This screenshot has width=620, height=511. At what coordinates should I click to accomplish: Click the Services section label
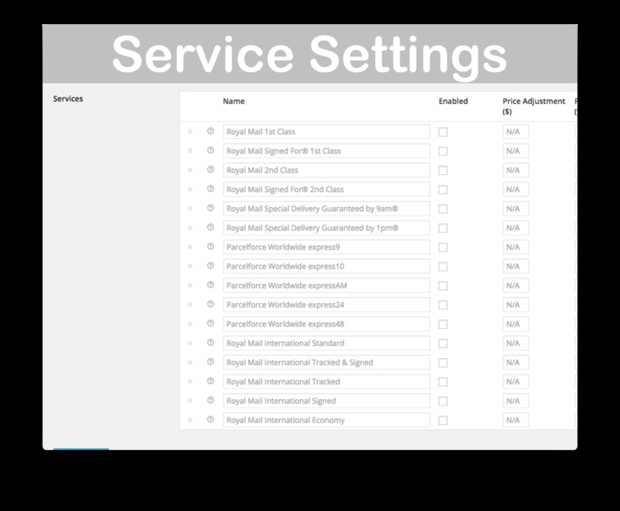[x=68, y=99]
